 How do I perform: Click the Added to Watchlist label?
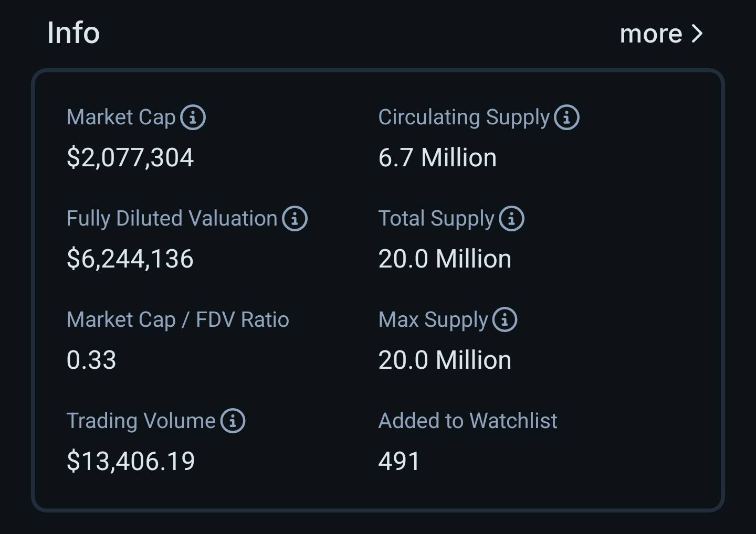pos(467,421)
